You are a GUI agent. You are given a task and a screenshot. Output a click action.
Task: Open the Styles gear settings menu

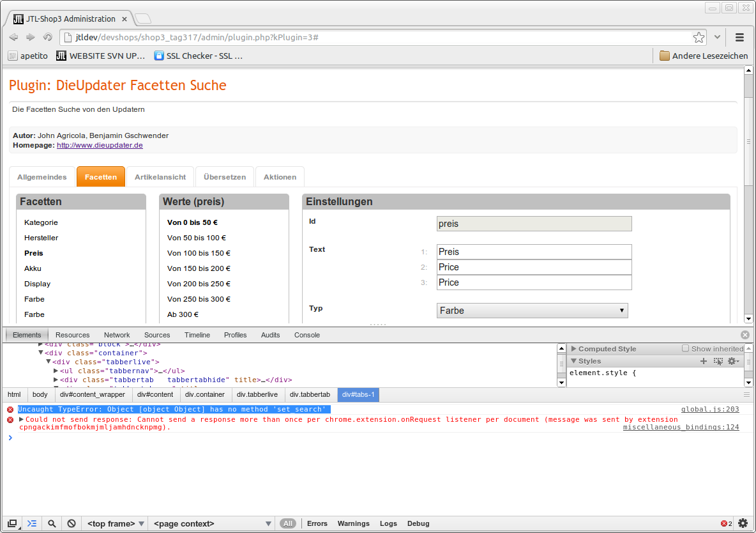[x=734, y=361]
